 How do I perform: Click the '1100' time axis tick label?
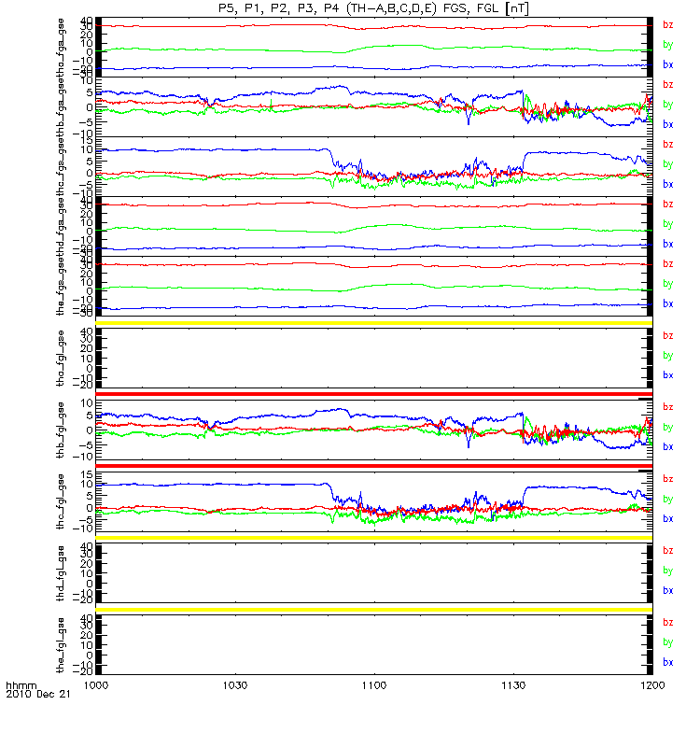pyautogui.click(x=374, y=685)
